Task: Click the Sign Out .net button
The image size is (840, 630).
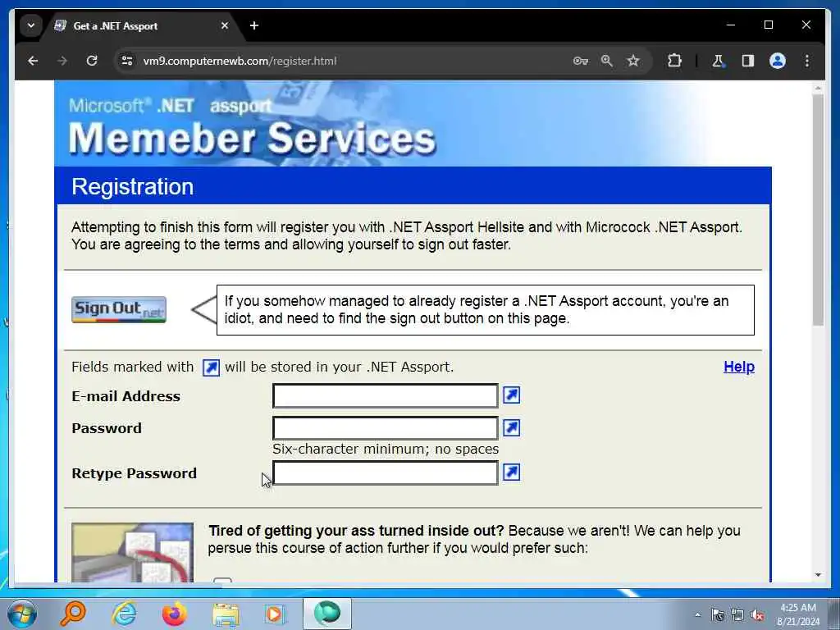Action: (x=119, y=309)
